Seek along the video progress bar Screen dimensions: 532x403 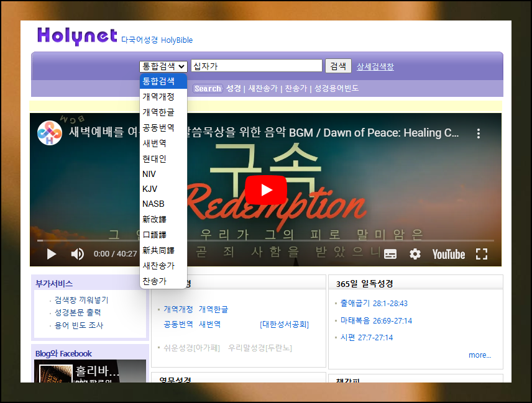point(265,241)
